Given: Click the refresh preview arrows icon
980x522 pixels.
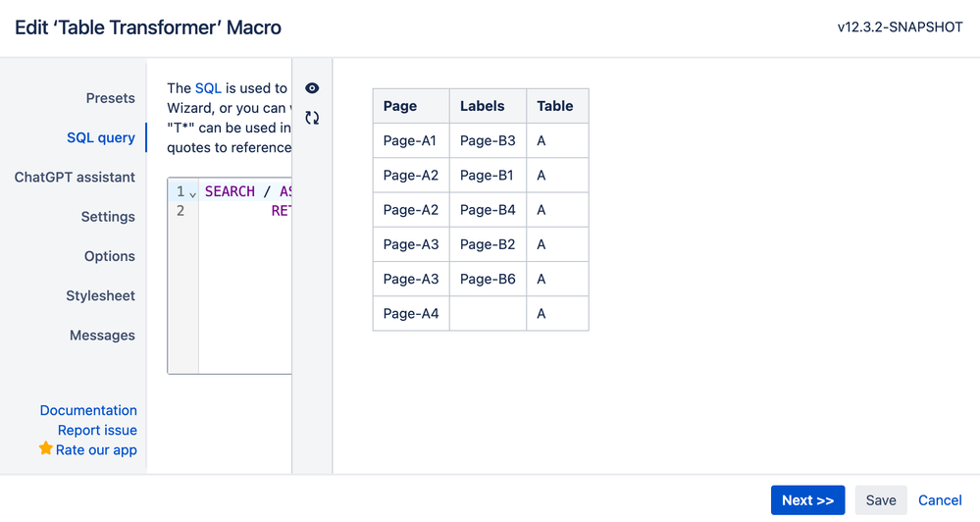Looking at the screenshot, I should (312, 118).
